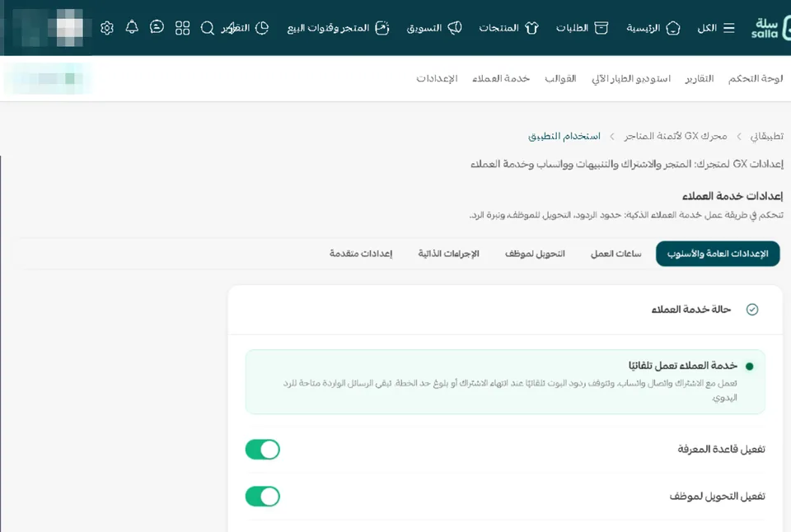Screen dimensions: 791x532
Task: Click the orders box icon
Action: coord(601,28)
